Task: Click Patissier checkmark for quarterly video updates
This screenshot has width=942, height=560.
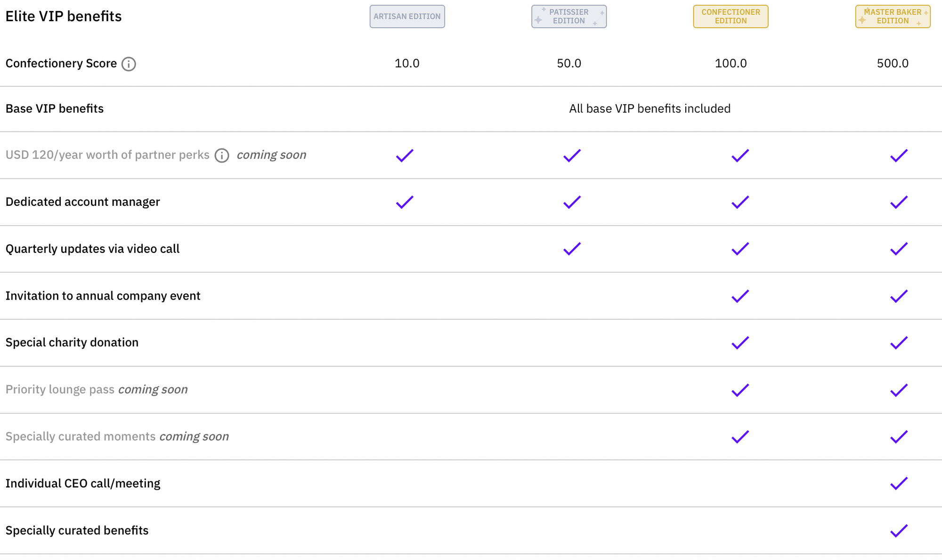Action: [572, 249]
